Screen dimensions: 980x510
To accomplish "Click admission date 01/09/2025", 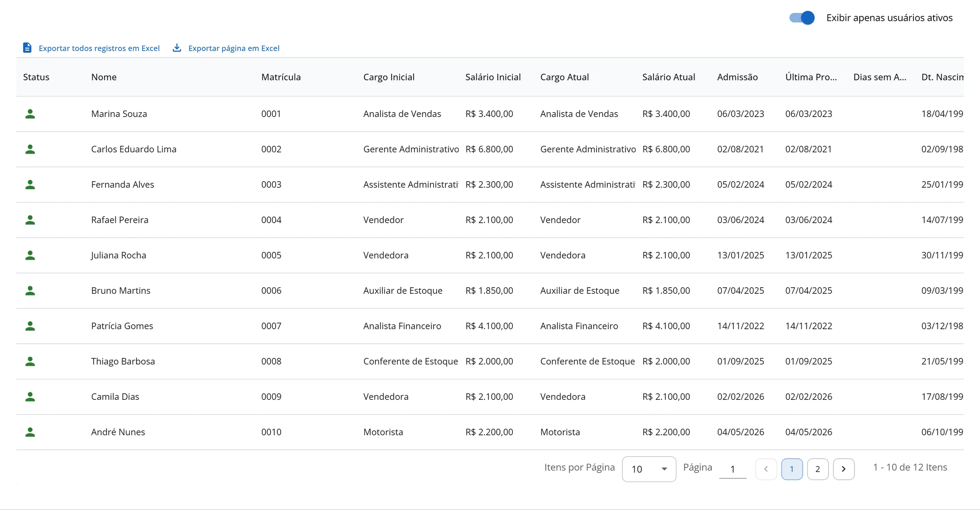I will (x=741, y=361).
